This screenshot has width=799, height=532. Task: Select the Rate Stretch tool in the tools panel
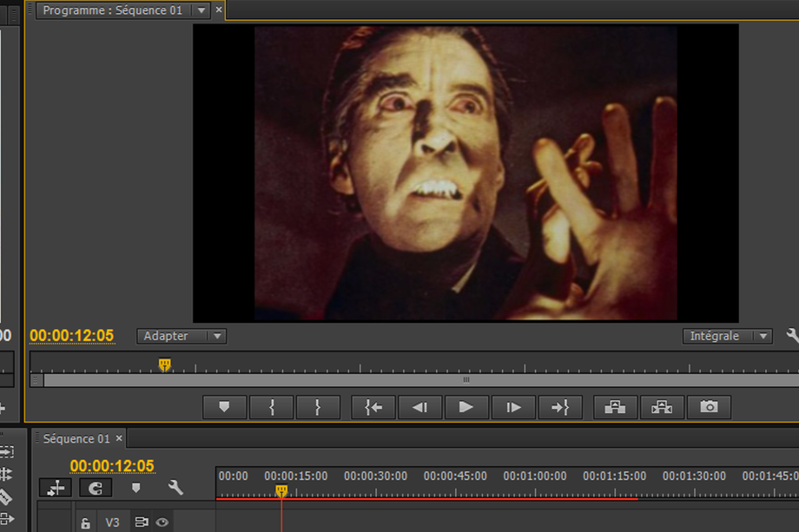click(x=6, y=475)
